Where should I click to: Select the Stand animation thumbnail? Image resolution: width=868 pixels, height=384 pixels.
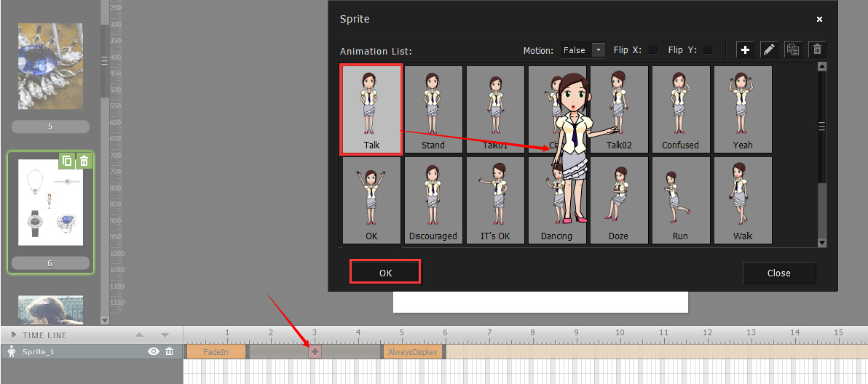(433, 109)
